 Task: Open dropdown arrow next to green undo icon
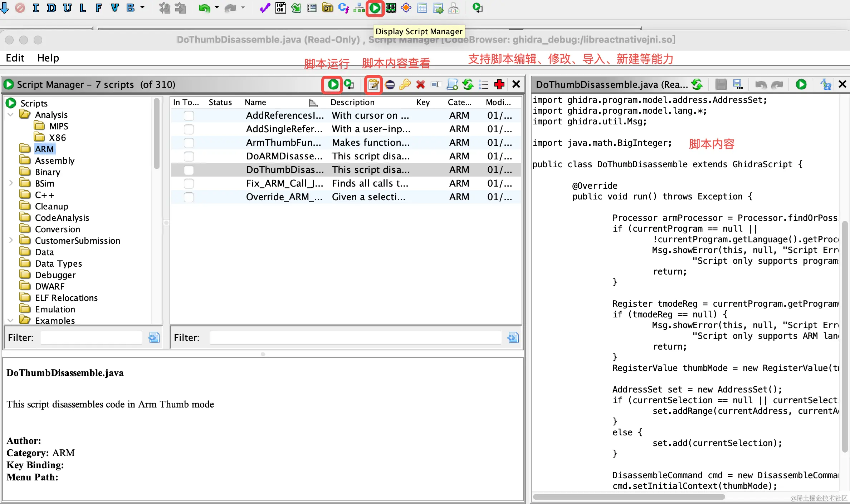click(x=217, y=7)
